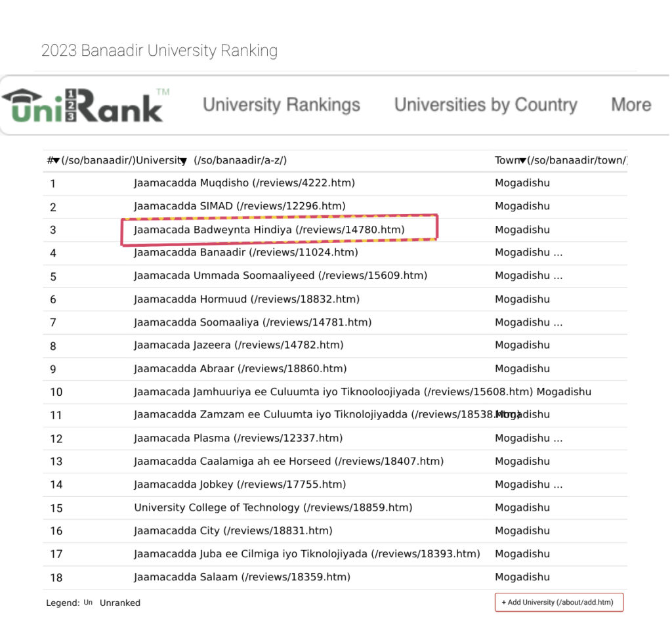Open Jaamacadda Abraar review link
The height and width of the screenshot is (642, 672).
(240, 368)
